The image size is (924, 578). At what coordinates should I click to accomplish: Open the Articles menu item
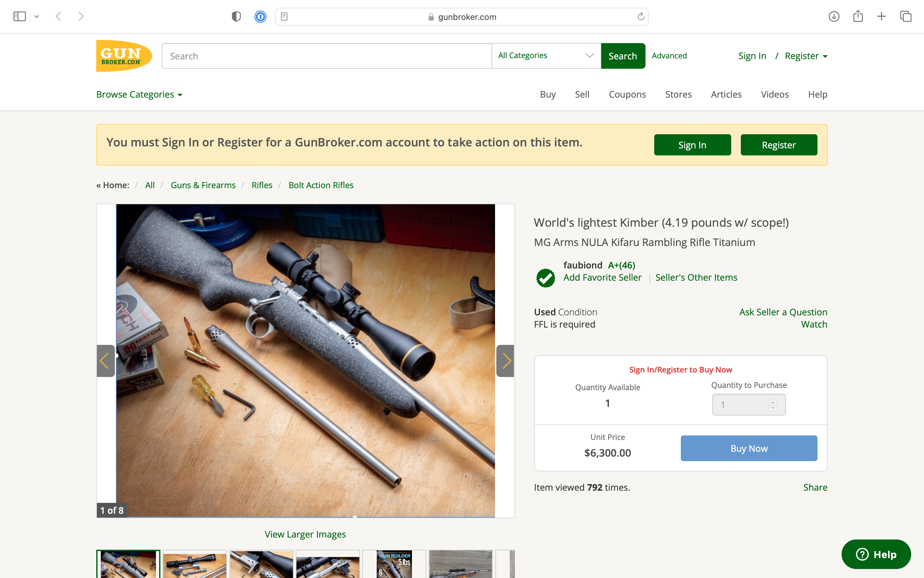click(x=726, y=94)
